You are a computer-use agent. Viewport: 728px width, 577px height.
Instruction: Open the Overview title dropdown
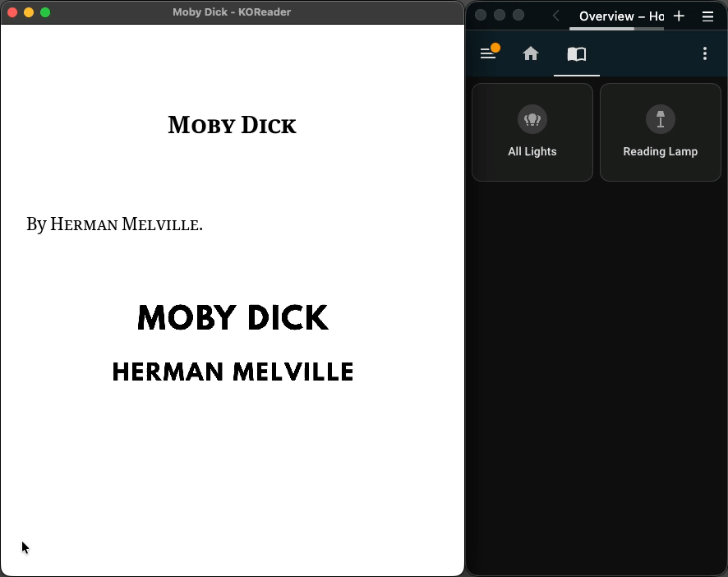point(616,16)
